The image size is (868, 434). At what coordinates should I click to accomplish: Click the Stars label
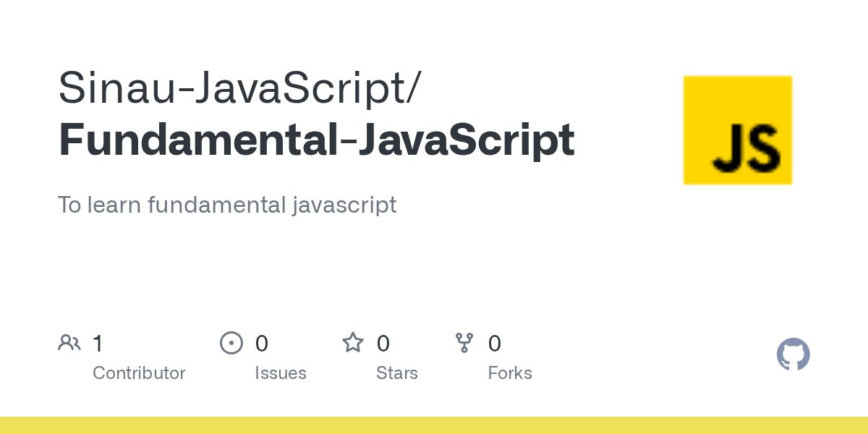[x=397, y=373]
